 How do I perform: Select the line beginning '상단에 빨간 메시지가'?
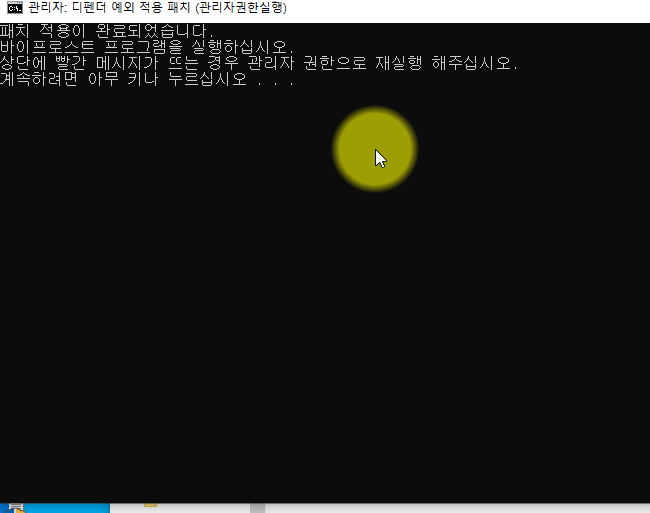[259, 63]
